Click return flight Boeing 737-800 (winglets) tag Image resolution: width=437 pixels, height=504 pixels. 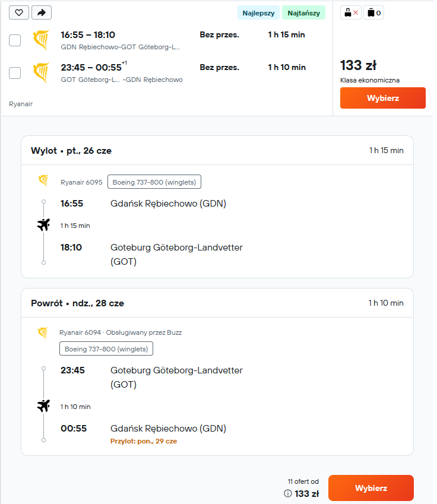click(106, 348)
